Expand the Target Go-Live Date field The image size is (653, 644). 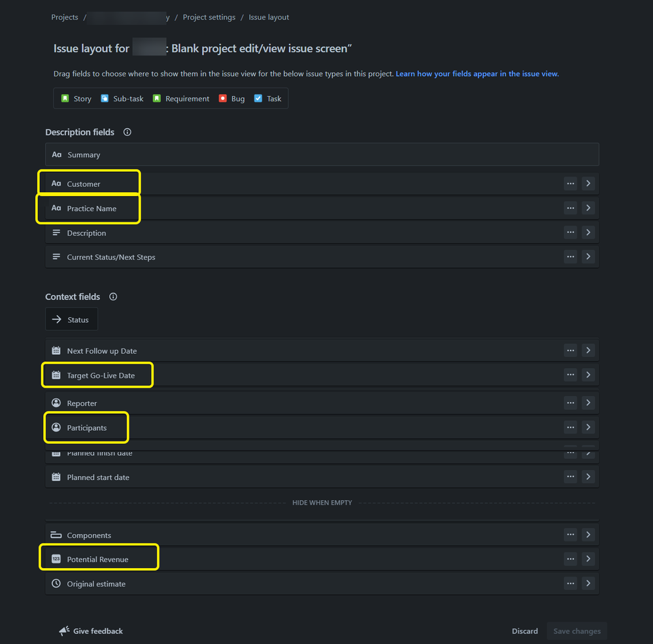coord(588,374)
